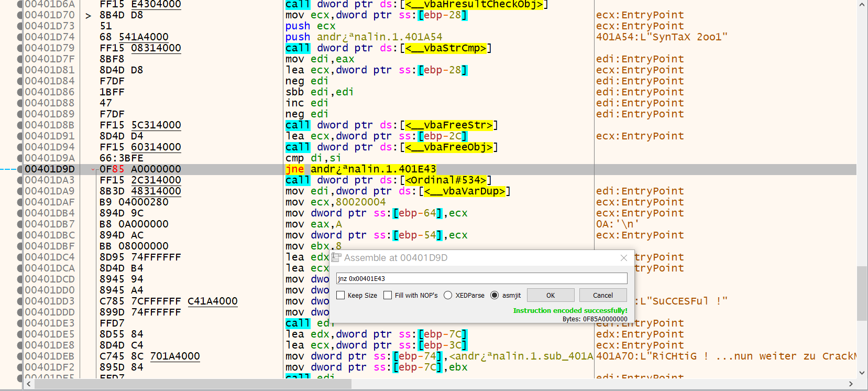Image resolution: width=868 pixels, height=391 pixels.
Task: Select the call __vbaFreeStr instruction
Action: point(392,125)
